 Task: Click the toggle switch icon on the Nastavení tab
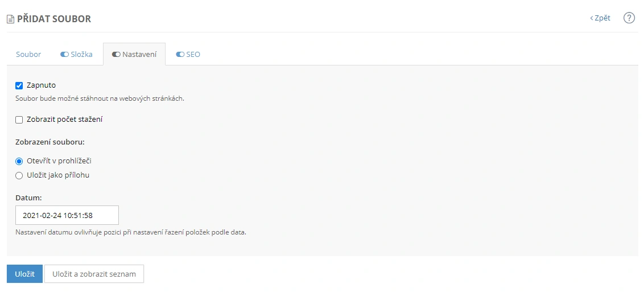pyautogui.click(x=116, y=55)
